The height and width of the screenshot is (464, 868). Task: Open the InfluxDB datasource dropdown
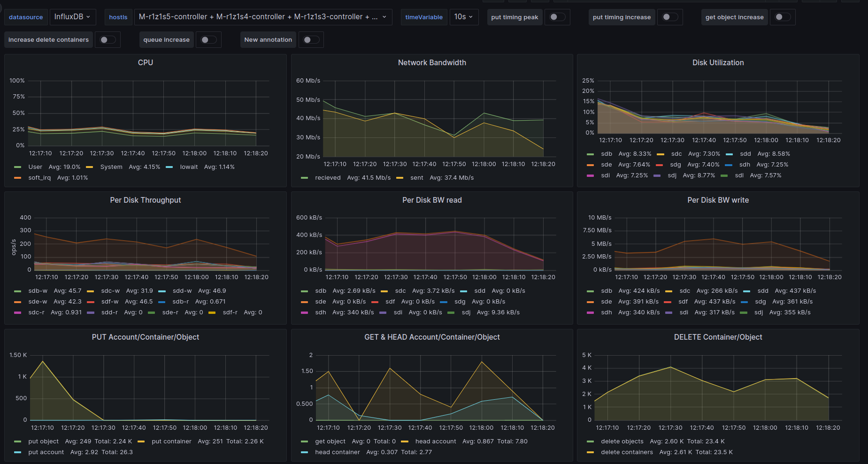tap(72, 17)
